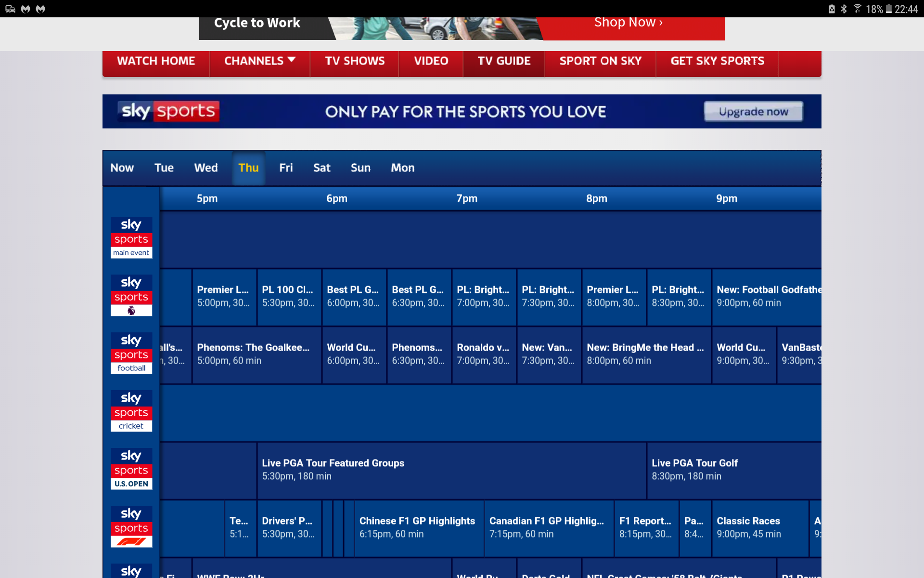Viewport: 924px width, 578px height.
Task: Click the Sky Sports banner logo
Action: (168, 111)
